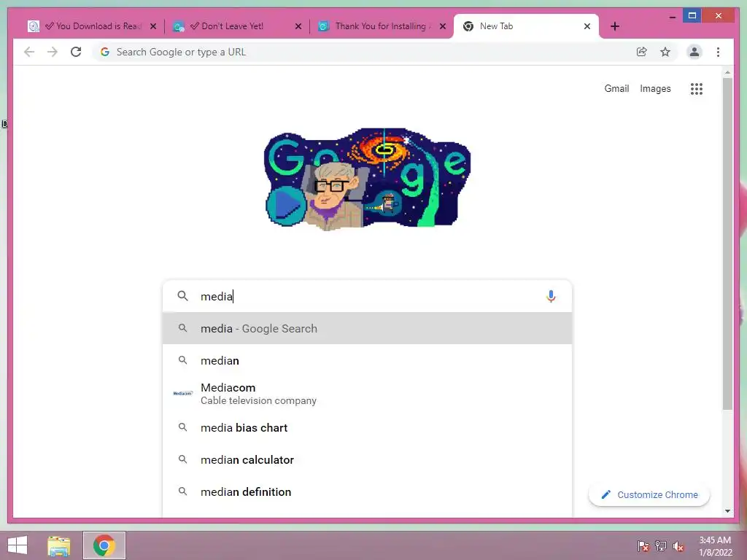The width and height of the screenshot is (747, 560).
Task: Open the Chrome three-dot menu
Action: [718, 52]
